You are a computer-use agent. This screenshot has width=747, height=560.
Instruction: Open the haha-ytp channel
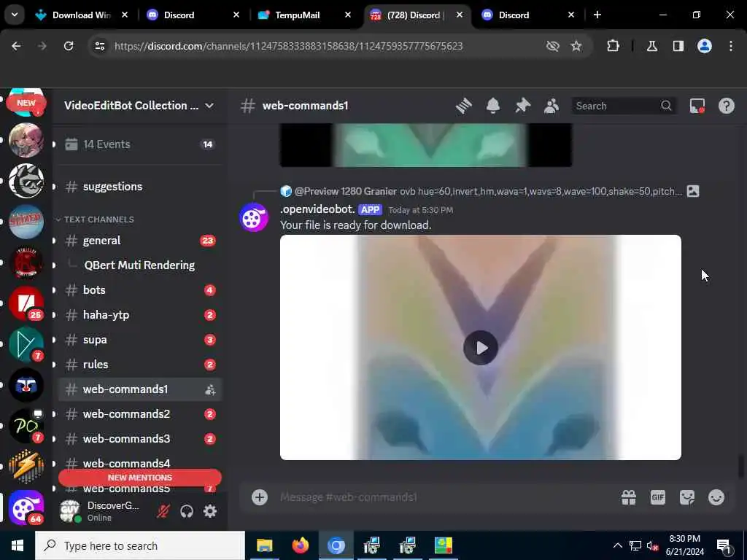point(139,315)
